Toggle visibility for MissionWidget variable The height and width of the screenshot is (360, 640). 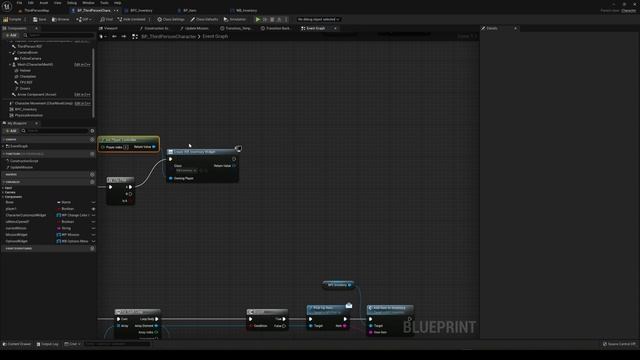tap(93, 235)
